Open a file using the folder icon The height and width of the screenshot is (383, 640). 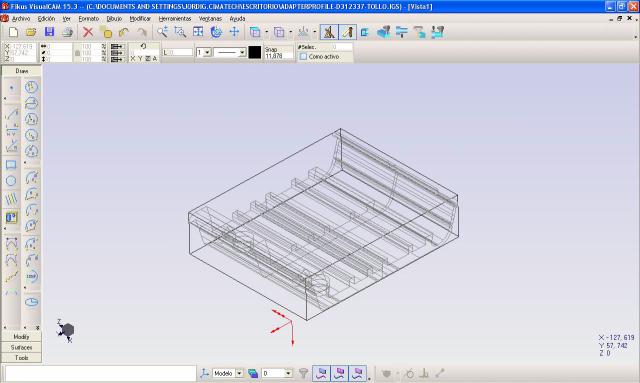[31, 32]
